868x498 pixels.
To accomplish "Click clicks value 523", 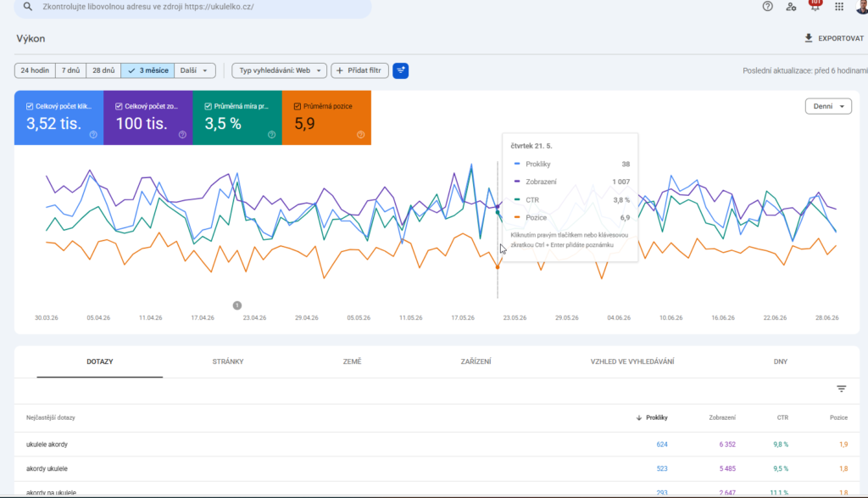I will [662, 468].
